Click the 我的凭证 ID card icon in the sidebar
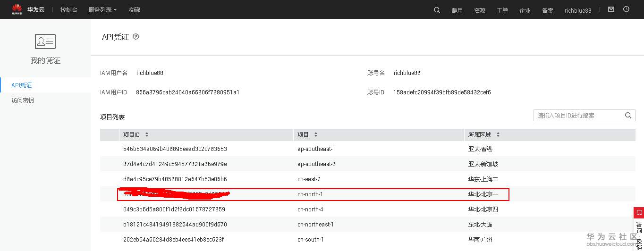This screenshot has height=251, width=644. pyautogui.click(x=45, y=42)
